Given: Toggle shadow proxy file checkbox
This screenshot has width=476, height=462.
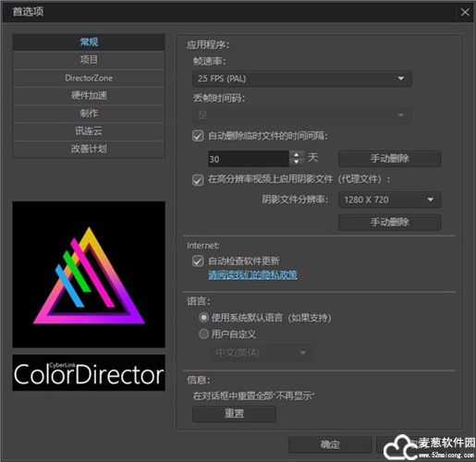Looking at the screenshot, I should pyautogui.click(x=198, y=180).
